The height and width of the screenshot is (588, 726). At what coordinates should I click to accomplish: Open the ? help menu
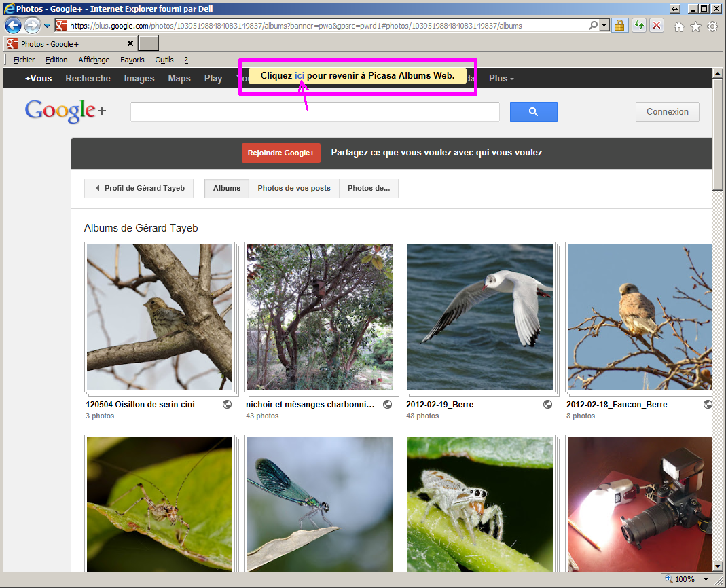coord(186,60)
